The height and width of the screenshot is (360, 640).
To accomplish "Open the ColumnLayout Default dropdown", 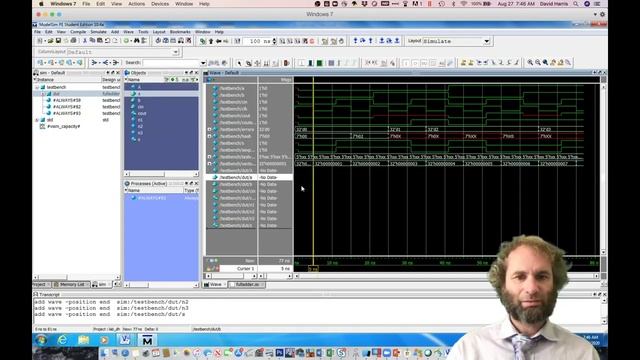I will (176, 52).
